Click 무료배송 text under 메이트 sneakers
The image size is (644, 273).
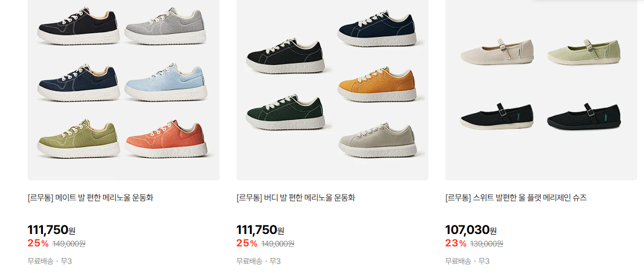coord(40,261)
